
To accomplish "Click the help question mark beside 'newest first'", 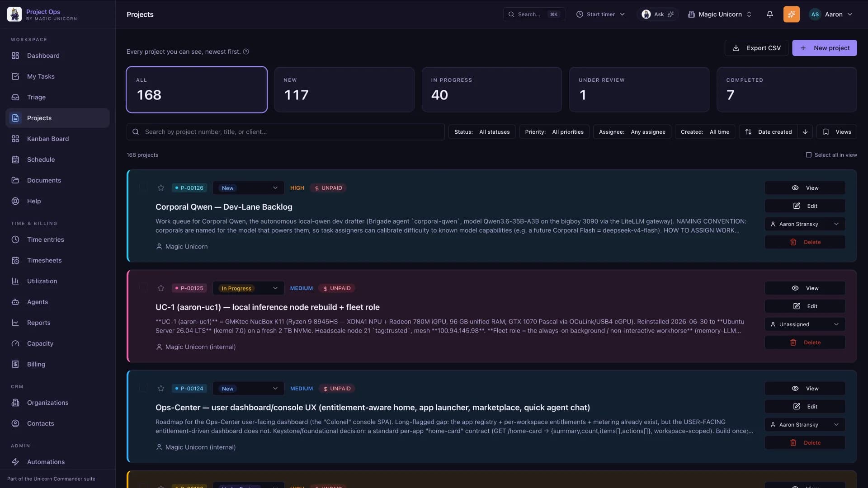I will point(246,52).
